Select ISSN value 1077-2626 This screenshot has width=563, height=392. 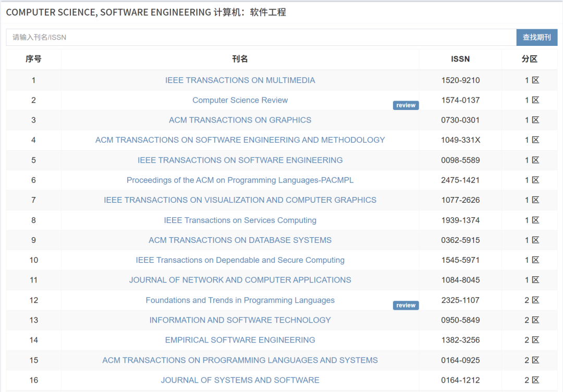460,200
